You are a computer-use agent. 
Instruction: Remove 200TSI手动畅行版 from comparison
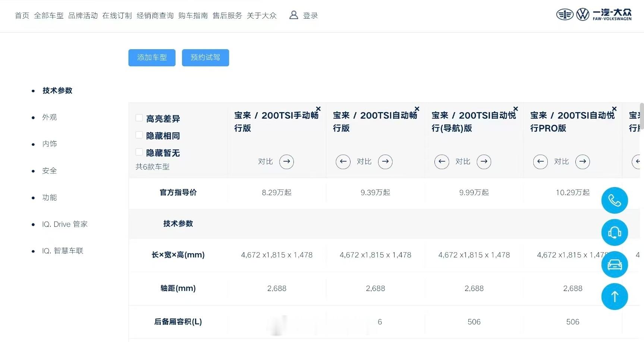(x=318, y=109)
